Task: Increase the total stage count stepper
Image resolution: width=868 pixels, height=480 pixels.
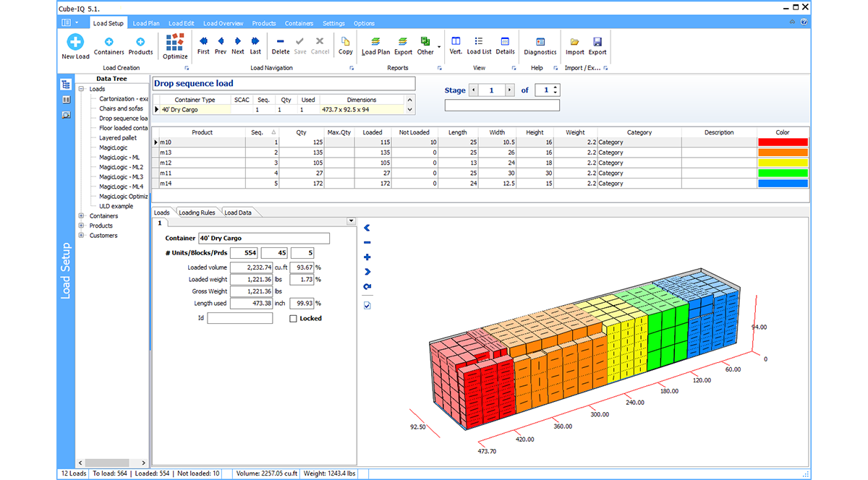Action: pos(555,87)
